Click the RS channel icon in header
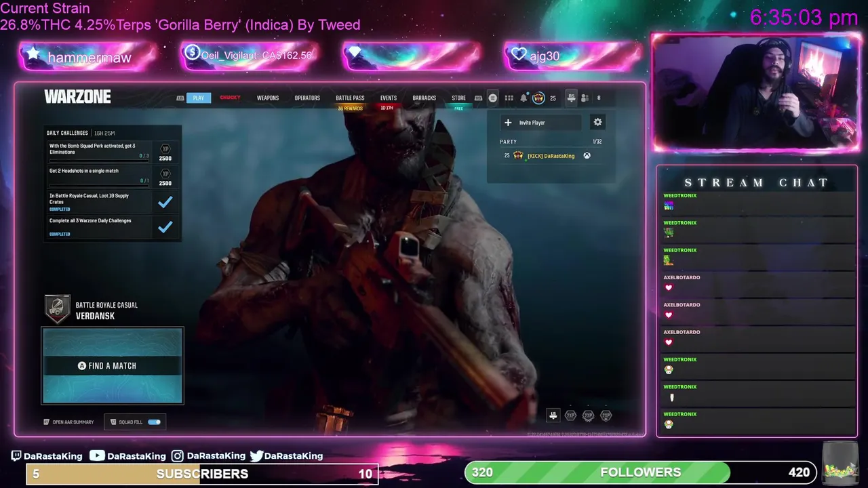 click(x=572, y=98)
